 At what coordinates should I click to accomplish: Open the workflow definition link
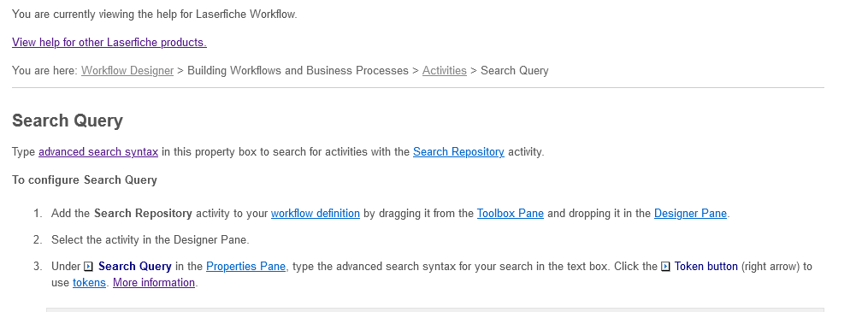[x=316, y=213]
